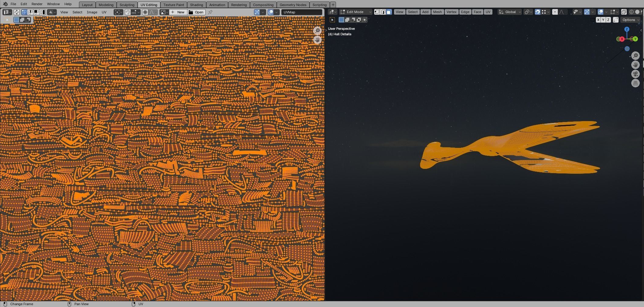Select mesh edge select mode

click(x=383, y=12)
